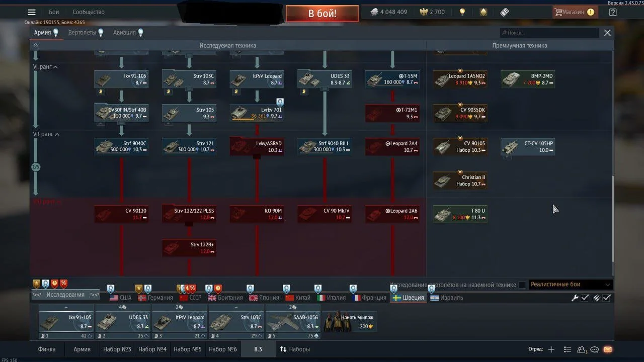Open the Бои menu
The image size is (644, 362).
[54, 12]
